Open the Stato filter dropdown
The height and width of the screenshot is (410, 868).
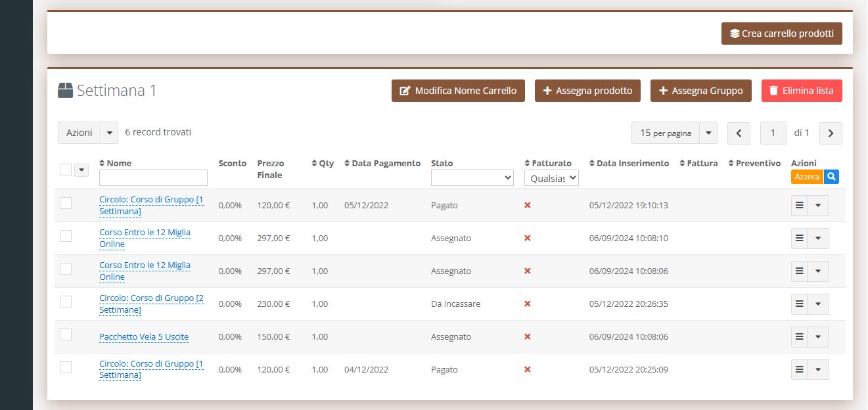[472, 177]
